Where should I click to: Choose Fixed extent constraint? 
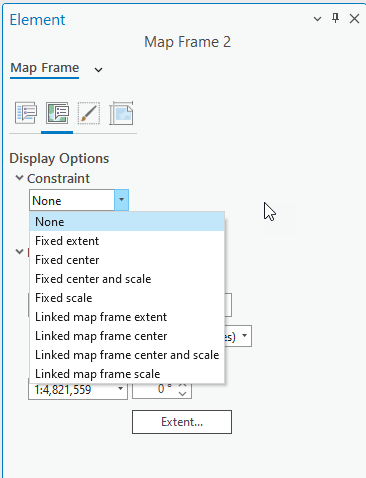(x=127, y=241)
